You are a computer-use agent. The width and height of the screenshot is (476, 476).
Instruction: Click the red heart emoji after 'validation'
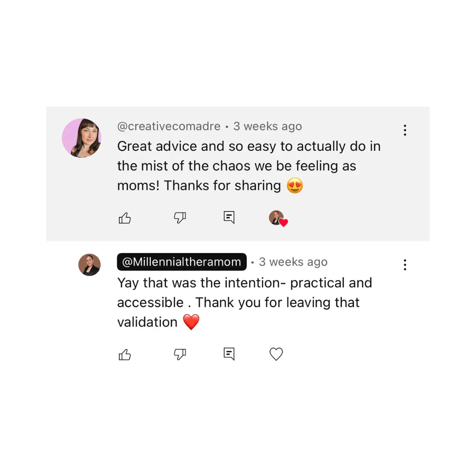pyautogui.click(x=191, y=322)
